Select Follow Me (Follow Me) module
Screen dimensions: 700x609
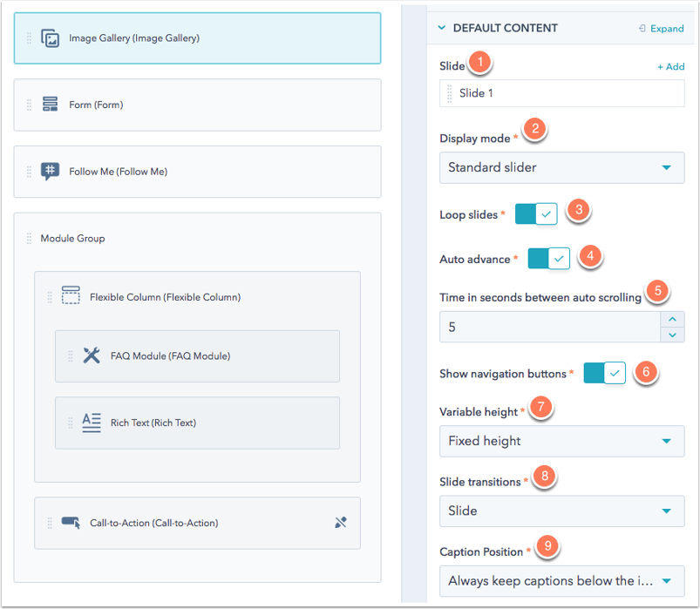pyautogui.click(x=197, y=172)
